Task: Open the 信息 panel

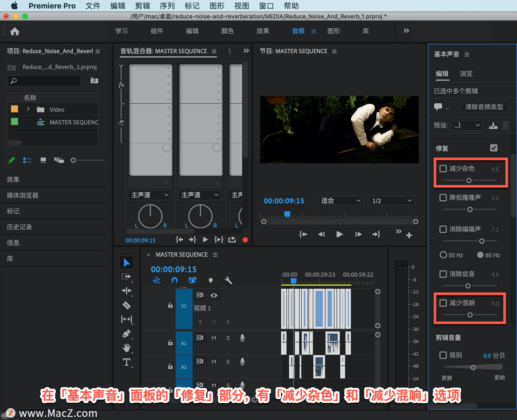Action: 13,243
